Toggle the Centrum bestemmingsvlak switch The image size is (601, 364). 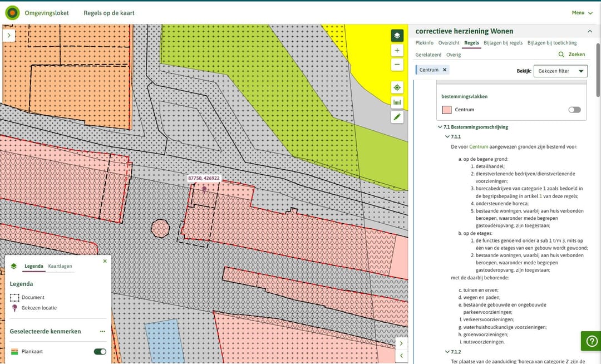574,110
